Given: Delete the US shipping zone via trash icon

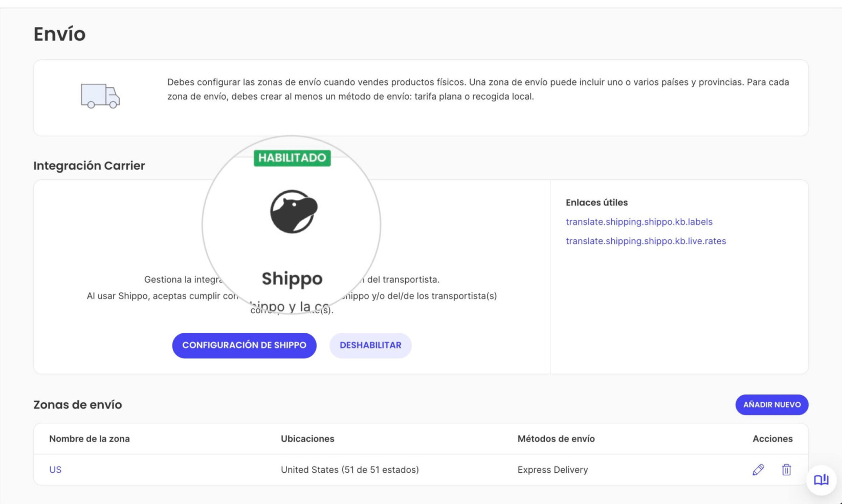Looking at the screenshot, I should click(x=786, y=469).
